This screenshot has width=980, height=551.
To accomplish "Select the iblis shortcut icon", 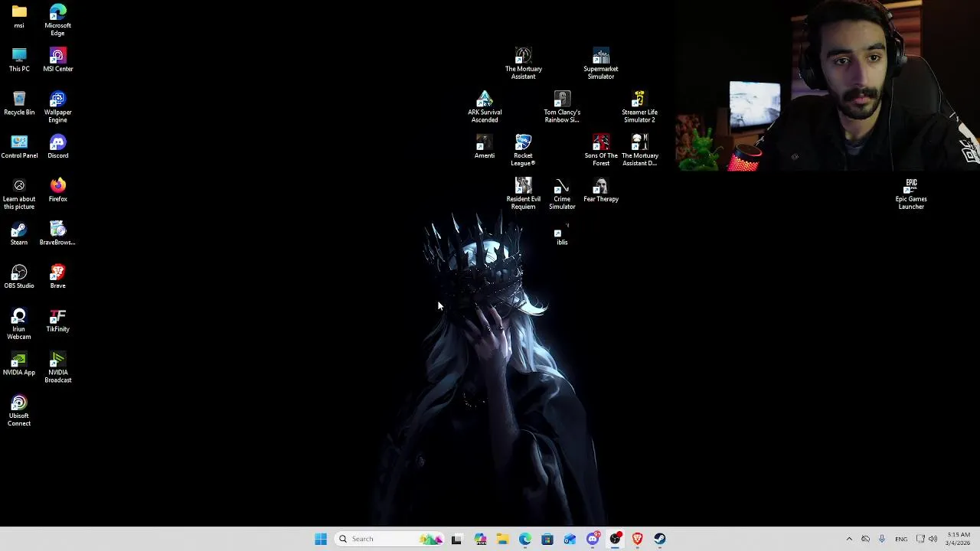I will 562,234.
